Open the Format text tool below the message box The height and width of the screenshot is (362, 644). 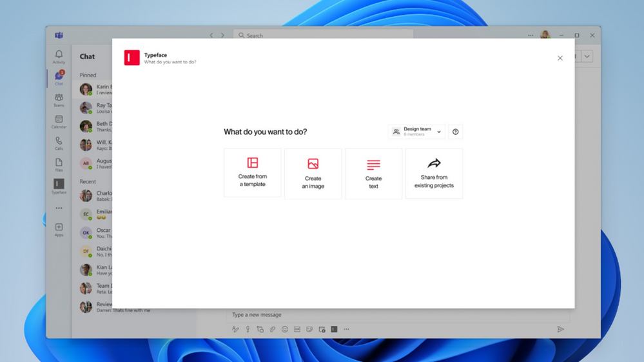coord(235,329)
